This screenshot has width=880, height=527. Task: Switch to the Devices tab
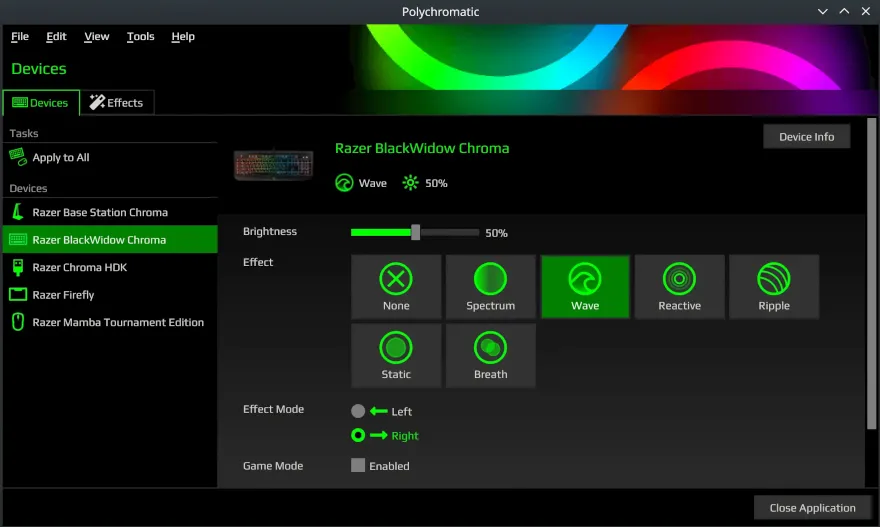[41, 103]
